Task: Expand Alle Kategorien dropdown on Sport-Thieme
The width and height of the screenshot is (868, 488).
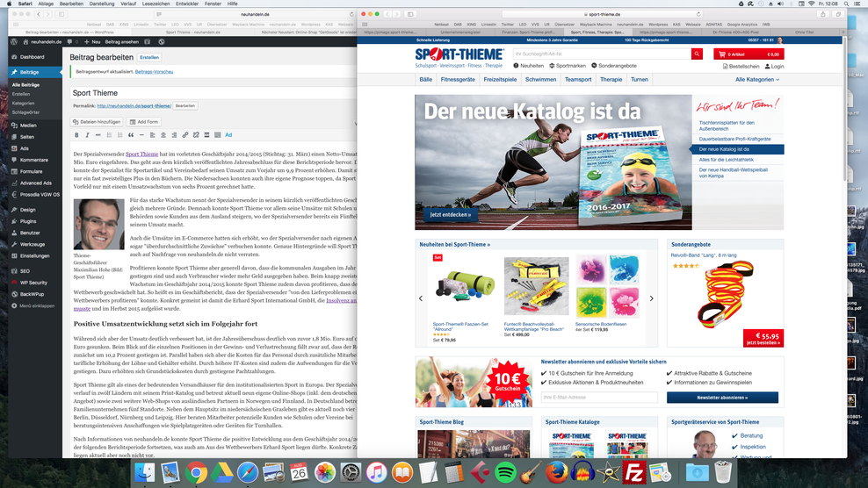Action: click(756, 80)
